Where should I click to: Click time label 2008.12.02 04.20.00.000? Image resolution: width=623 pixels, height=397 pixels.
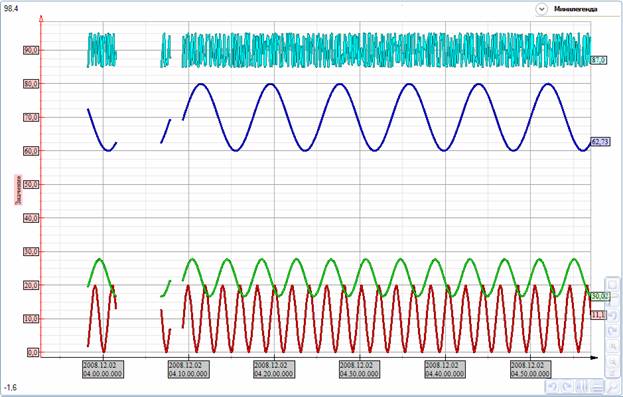click(274, 369)
